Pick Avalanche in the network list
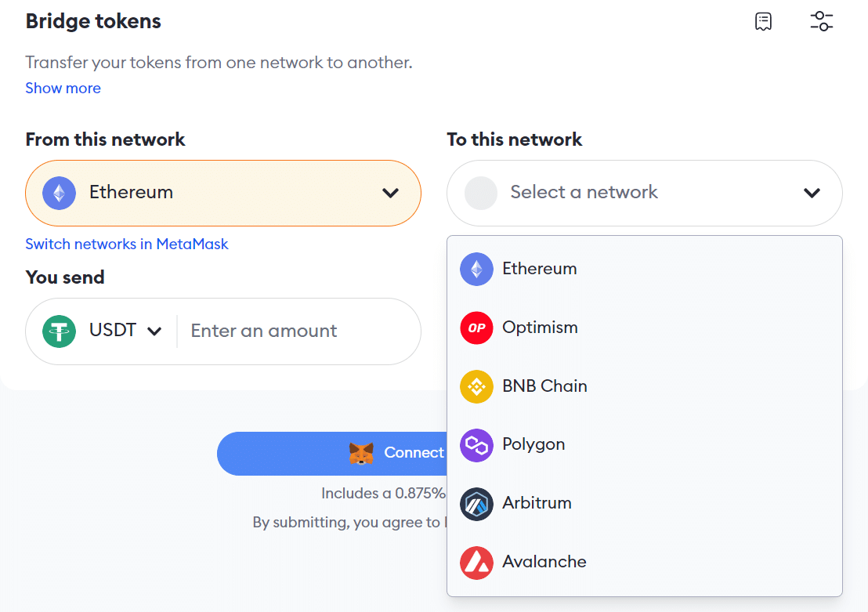 coord(645,563)
